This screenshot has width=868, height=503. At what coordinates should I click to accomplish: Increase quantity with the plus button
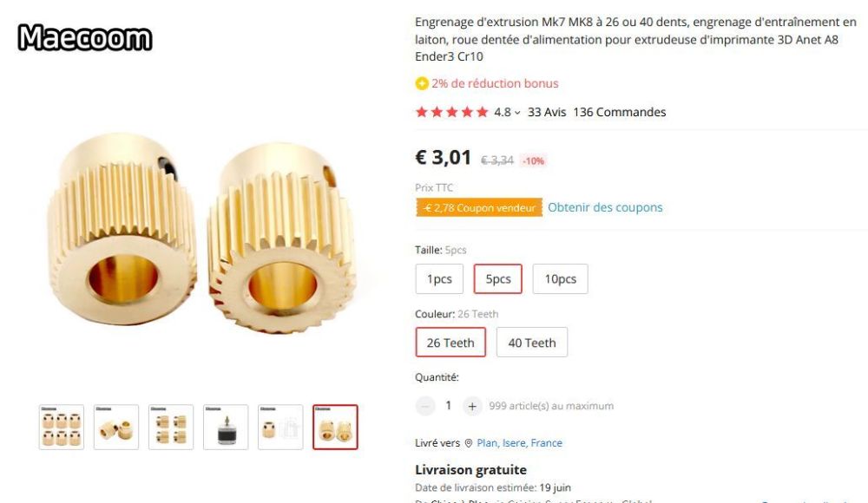pyautogui.click(x=471, y=405)
